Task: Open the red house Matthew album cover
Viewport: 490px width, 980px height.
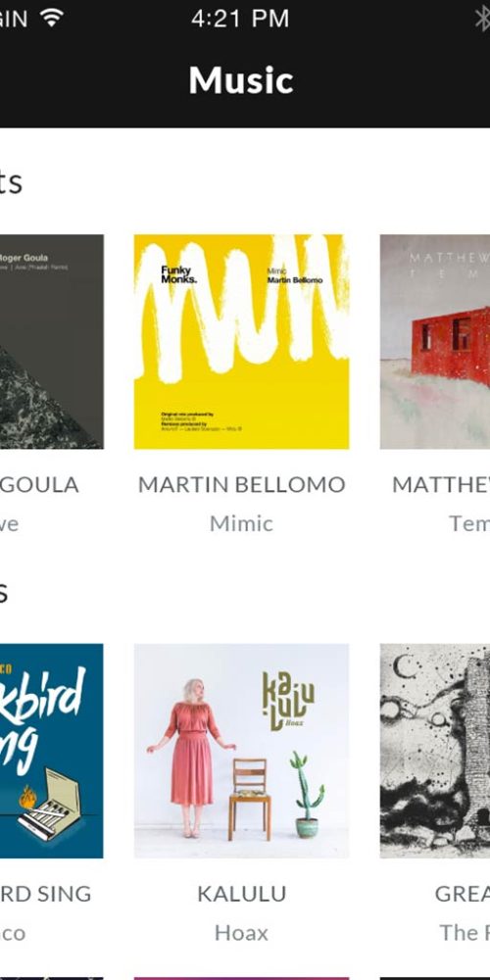Action: 435,341
